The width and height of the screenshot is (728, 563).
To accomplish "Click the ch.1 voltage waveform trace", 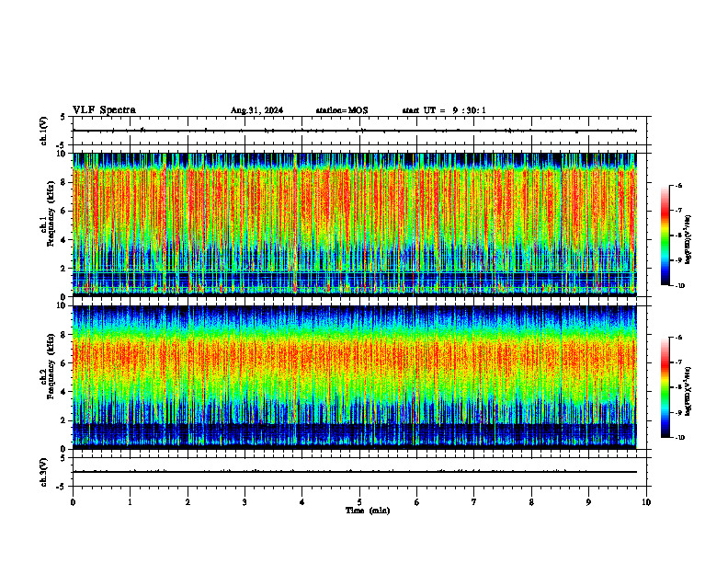I will [x=354, y=131].
